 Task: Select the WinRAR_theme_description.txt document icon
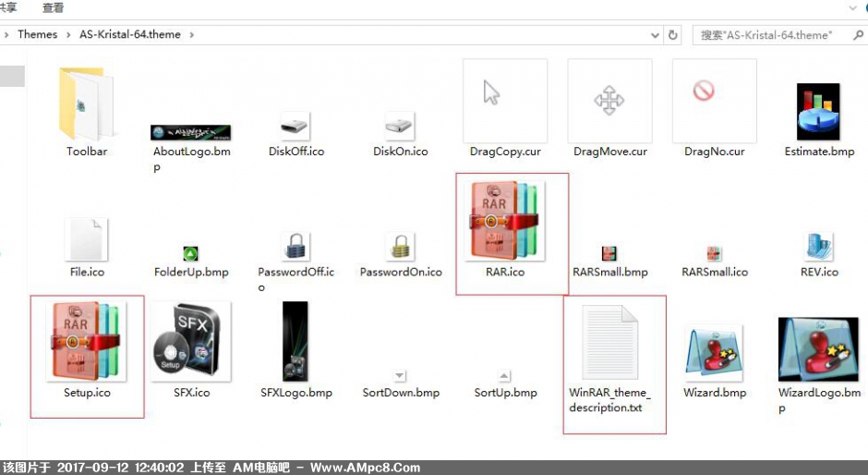(x=609, y=342)
